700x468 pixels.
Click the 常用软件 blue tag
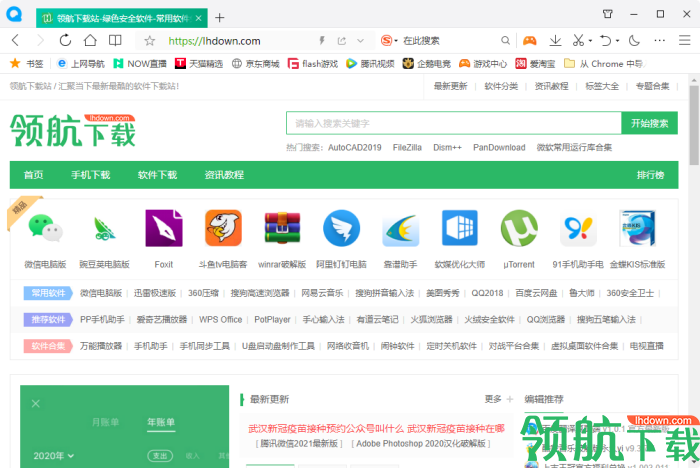(x=48, y=293)
